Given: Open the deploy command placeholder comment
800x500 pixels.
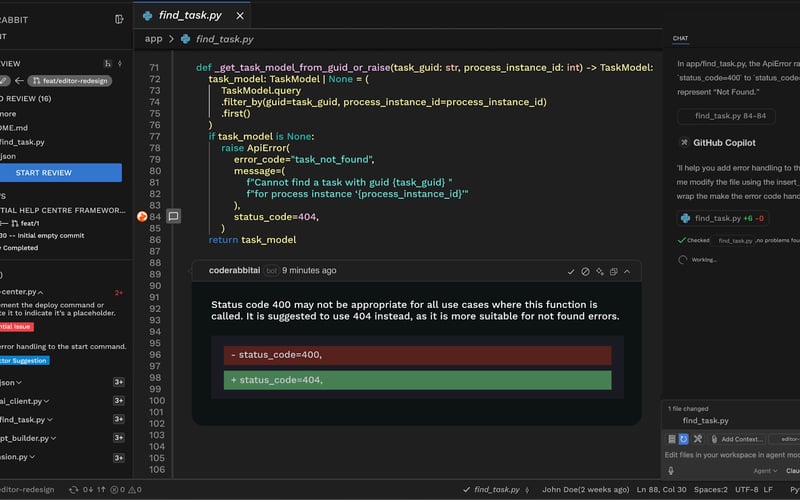Looking at the screenshot, I should [x=58, y=309].
